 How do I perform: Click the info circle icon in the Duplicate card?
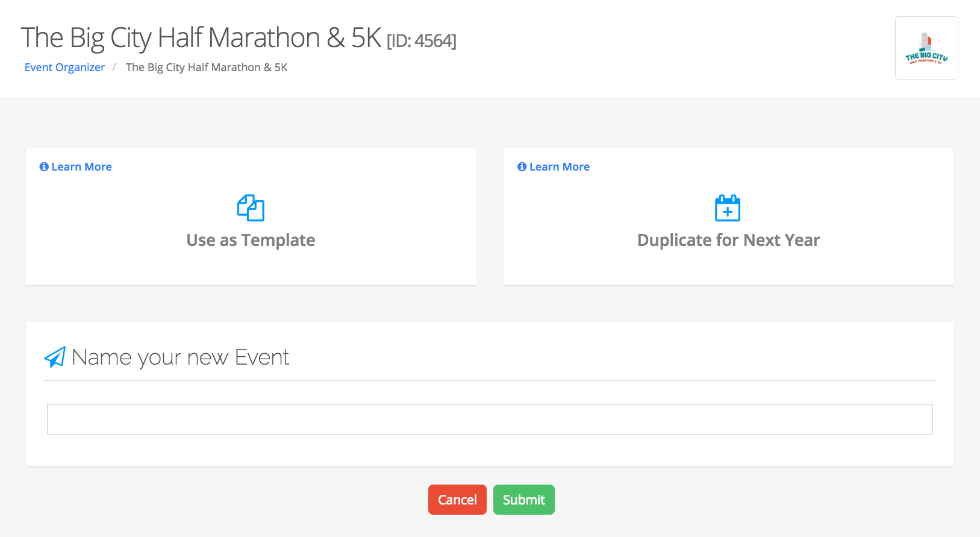pos(522,167)
